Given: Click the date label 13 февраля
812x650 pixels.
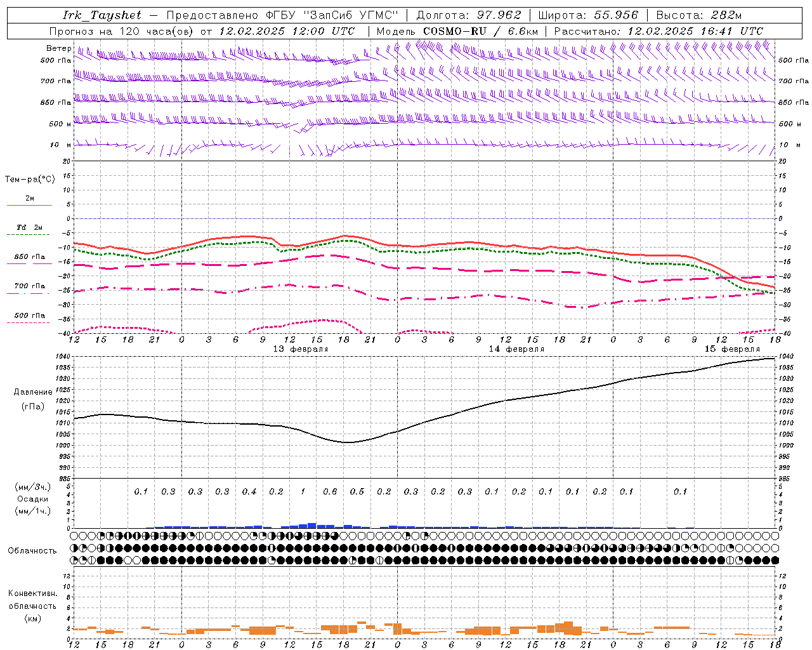Looking at the screenshot, I should point(301,349).
